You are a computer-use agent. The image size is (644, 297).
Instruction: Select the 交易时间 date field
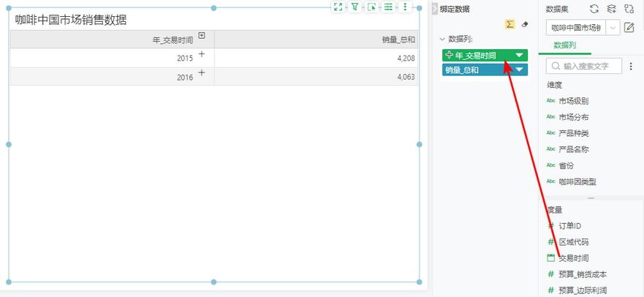coord(574,258)
